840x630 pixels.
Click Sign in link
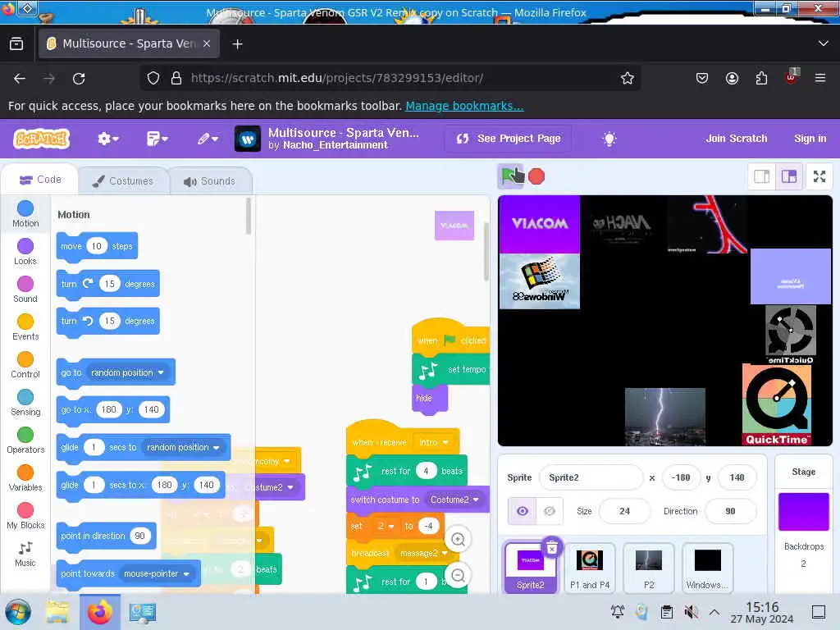pyautogui.click(x=810, y=138)
